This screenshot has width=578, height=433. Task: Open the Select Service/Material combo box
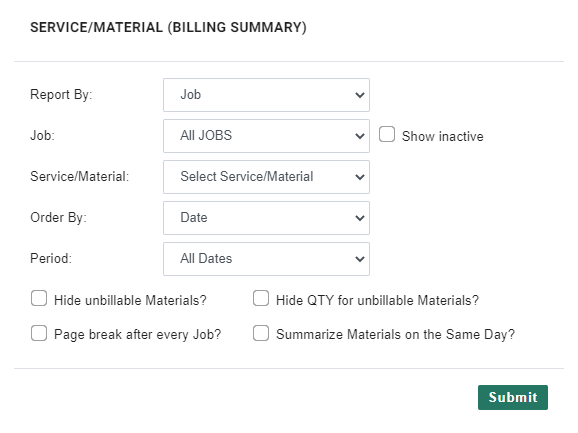(266, 177)
